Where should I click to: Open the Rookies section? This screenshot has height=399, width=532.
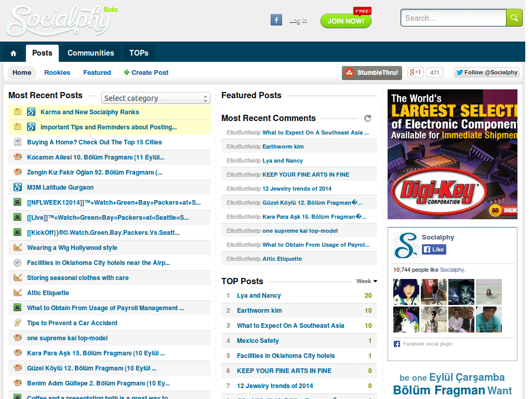point(57,73)
